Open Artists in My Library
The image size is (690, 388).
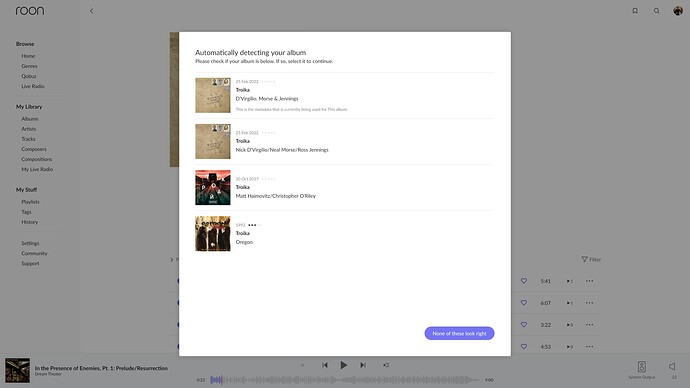[x=29, y=129]
